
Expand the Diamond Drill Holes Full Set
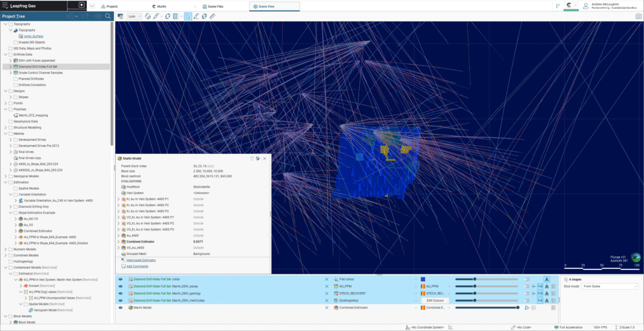tap(10, 67)
